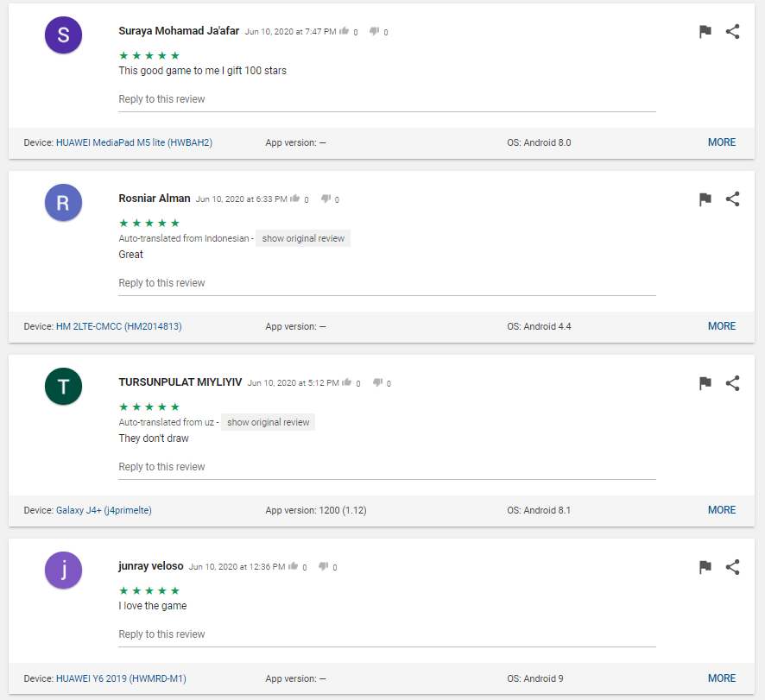Flag junray veloso's review
This screenshot has height=700, width=765.
tap(705, 567)
